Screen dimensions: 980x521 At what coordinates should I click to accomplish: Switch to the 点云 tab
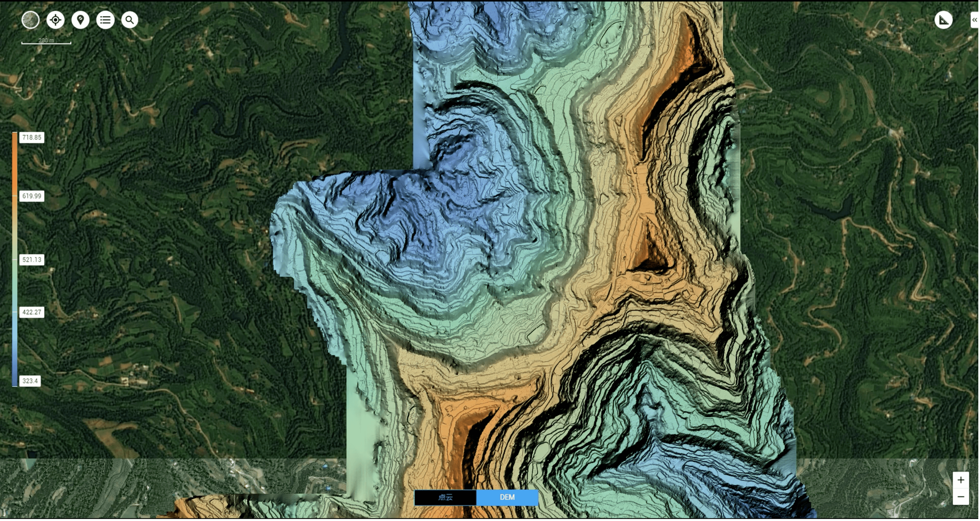tap(445, 498)
